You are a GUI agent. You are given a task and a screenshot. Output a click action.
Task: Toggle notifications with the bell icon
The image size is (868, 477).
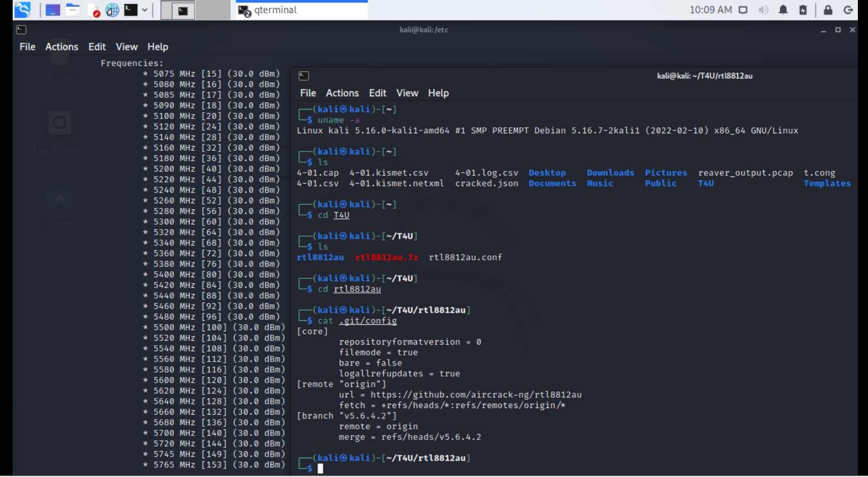coord(784,9)
